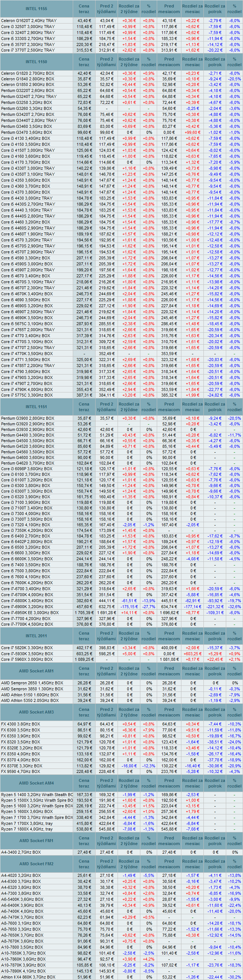
Task: Select the Core i5 5675C 3,10GHz BOX row name
Action: coord(27,324)
